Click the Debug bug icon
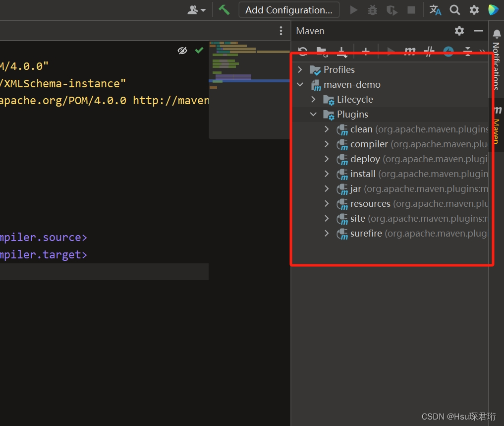 pyautogui.click(x=373, y=10)
